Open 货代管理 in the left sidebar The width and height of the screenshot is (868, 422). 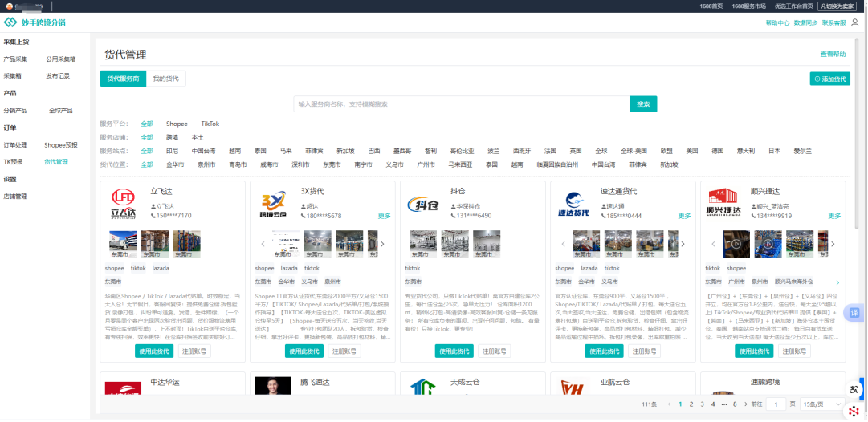56,161
